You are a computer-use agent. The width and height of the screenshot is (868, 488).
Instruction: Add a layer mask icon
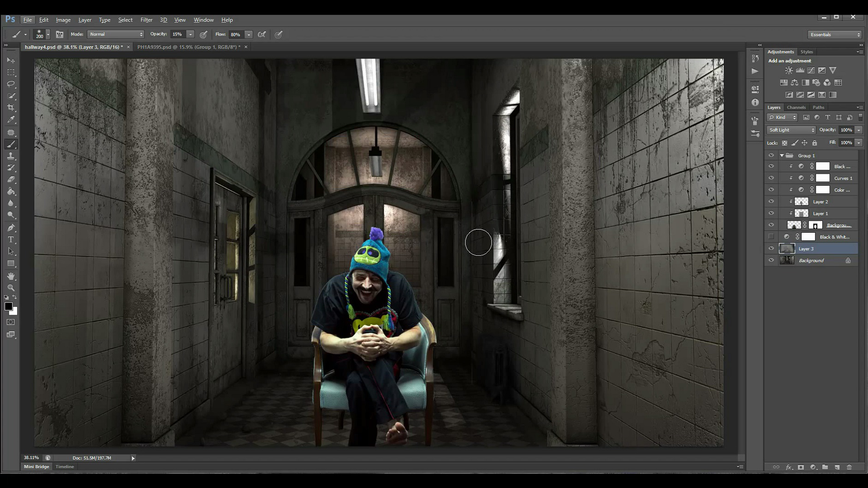(x=801, y=467)
